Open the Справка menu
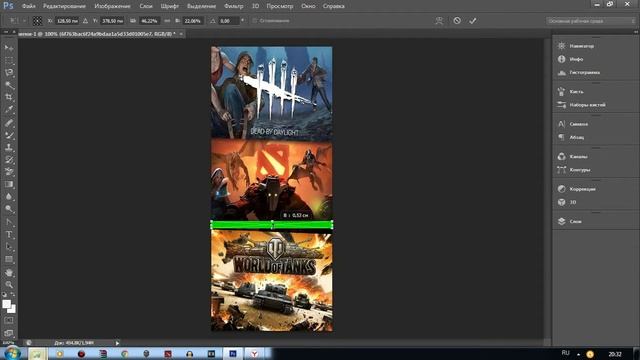Viewport: 640px width, 360px height. pos(333,6)
